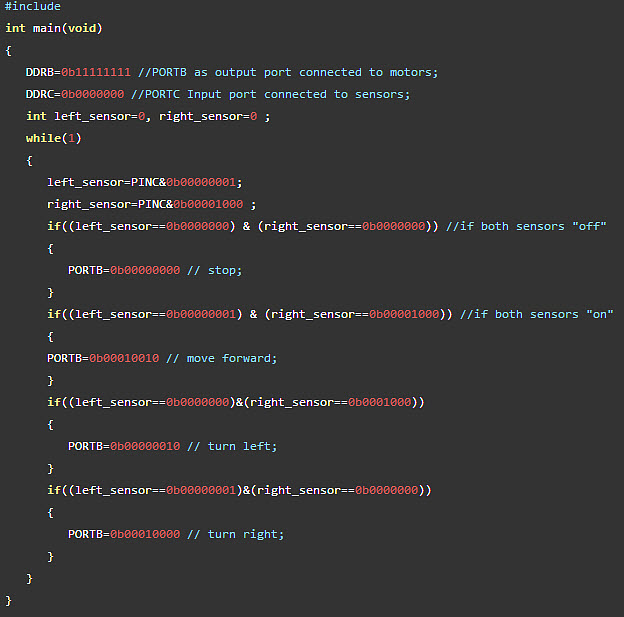Click the value "0b00000010"

pos(145,446)
